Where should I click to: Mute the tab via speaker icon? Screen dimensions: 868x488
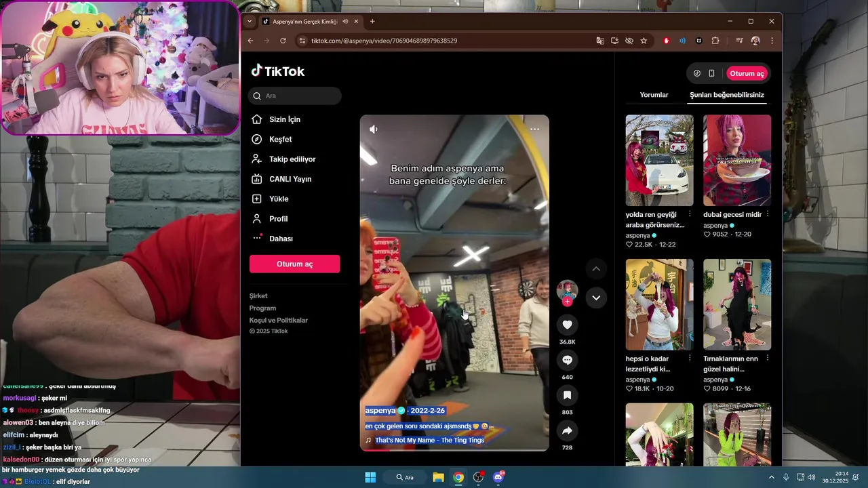point(345,21)
